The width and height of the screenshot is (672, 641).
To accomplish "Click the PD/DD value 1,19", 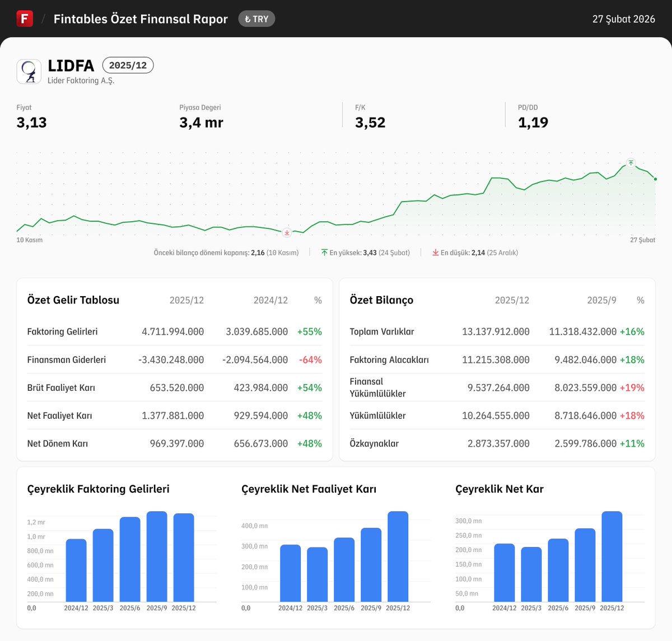I will tap(533, 123).
